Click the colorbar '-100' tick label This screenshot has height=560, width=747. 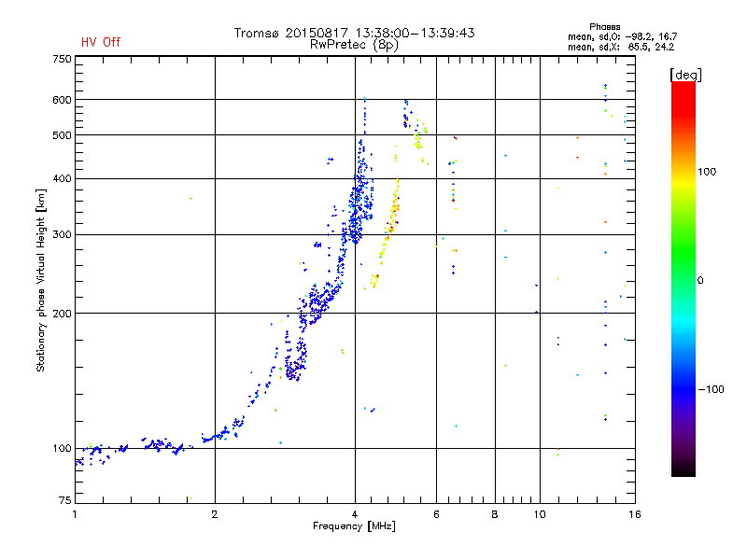[x=711, y=389]
